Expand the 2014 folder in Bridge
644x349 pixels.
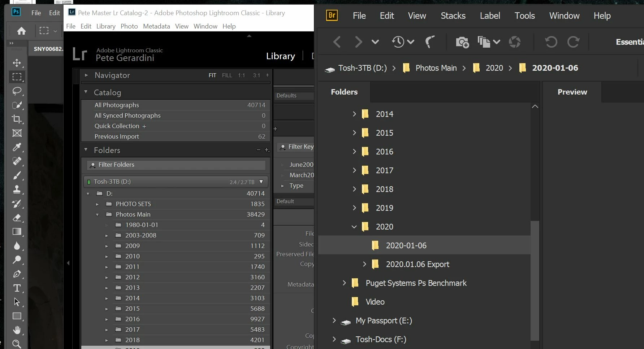354,114
